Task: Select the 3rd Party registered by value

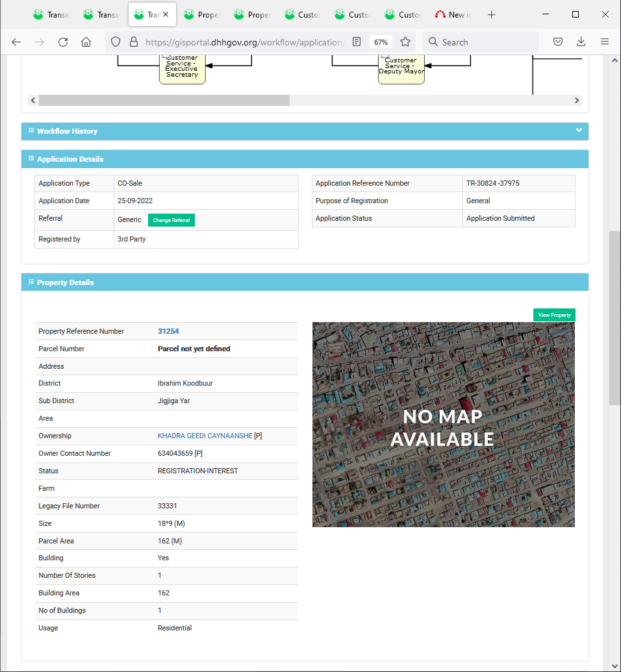Action: 132,239
